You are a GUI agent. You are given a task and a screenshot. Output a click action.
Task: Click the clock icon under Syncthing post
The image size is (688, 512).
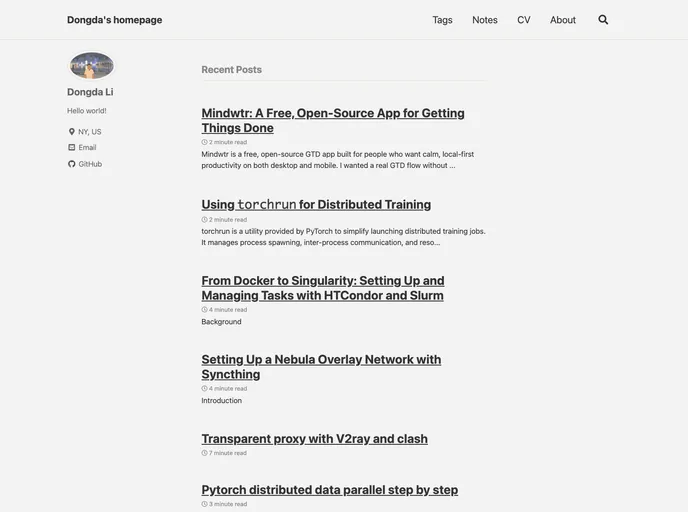point(205,389)
